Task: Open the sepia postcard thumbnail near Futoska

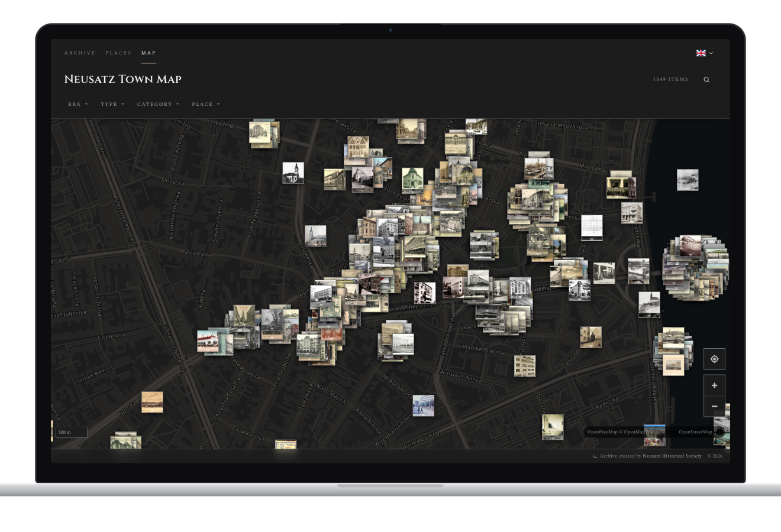Action: coord(152,402)
